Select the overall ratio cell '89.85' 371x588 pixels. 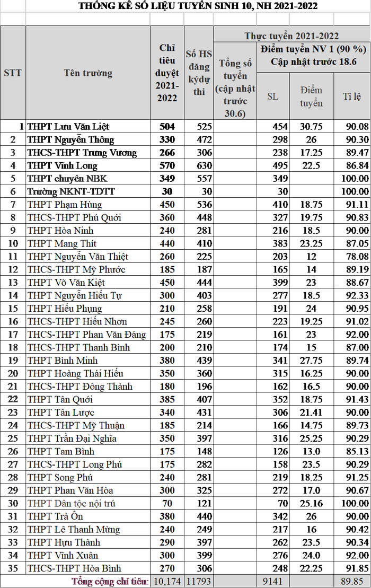(352, 582)
